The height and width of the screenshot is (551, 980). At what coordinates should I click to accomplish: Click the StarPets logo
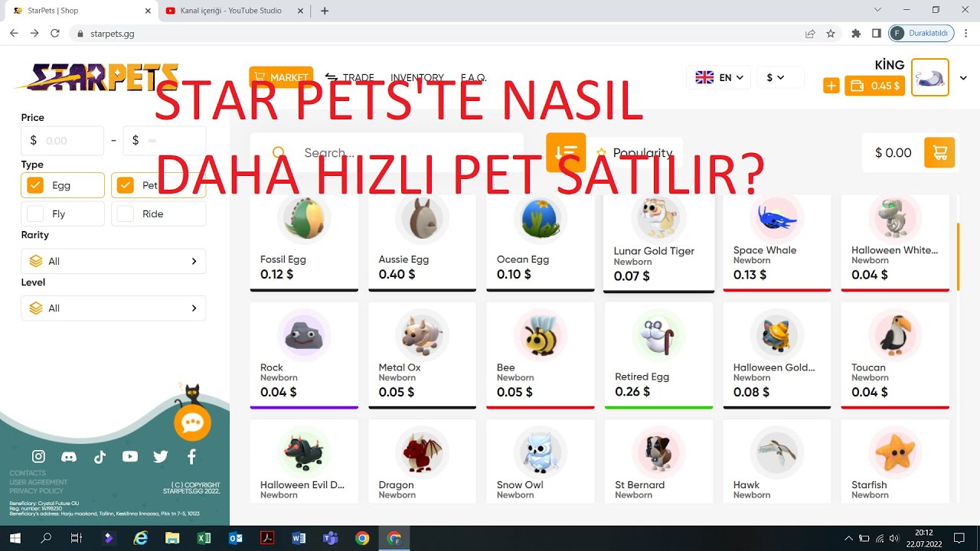coord(96,77)
